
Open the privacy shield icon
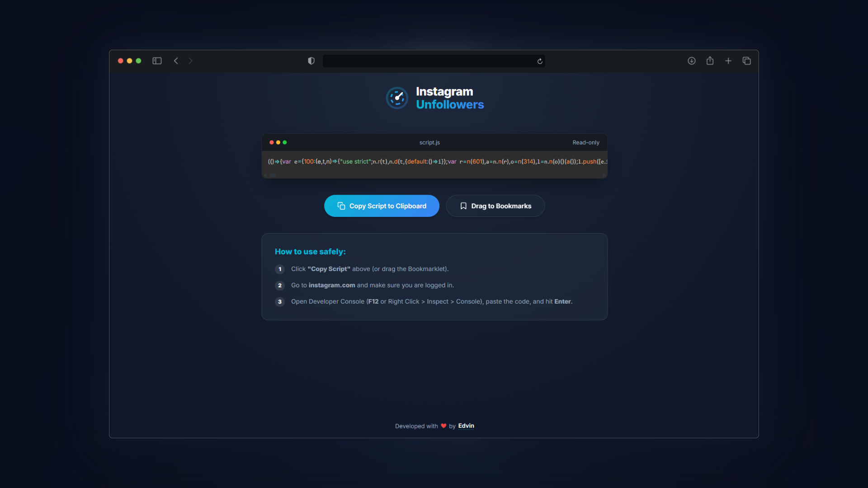pyautogui.click(x=311, y=61)
